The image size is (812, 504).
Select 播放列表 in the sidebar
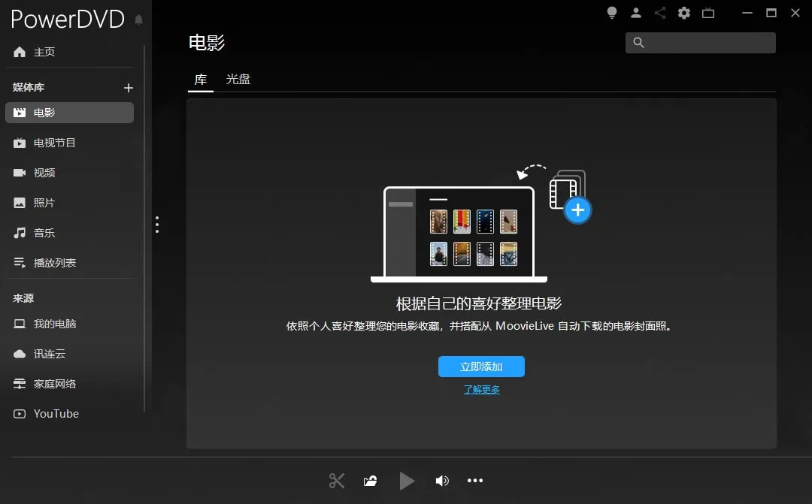pyautogui.click(x=54, y=263)
